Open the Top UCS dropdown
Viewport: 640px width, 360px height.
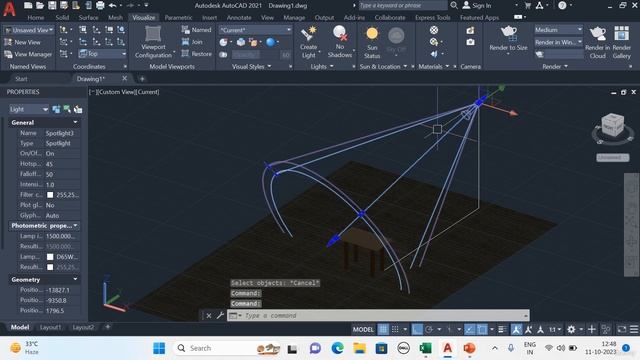[102, 53]
